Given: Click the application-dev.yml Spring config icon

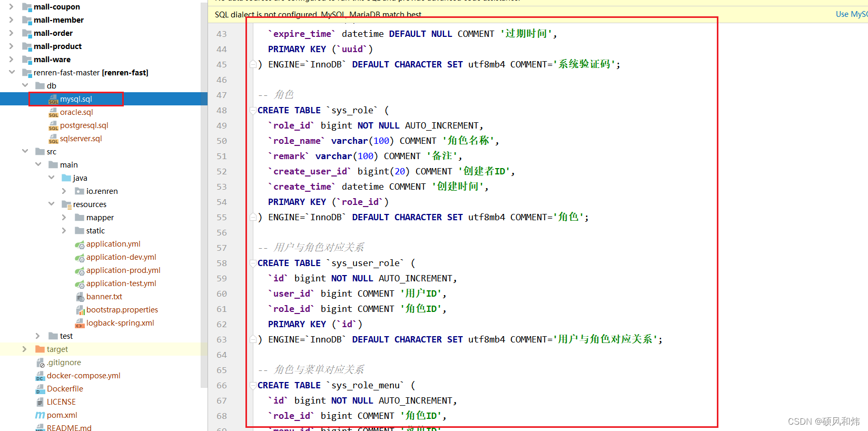Looking at the screenshot, I should [80, 257].
